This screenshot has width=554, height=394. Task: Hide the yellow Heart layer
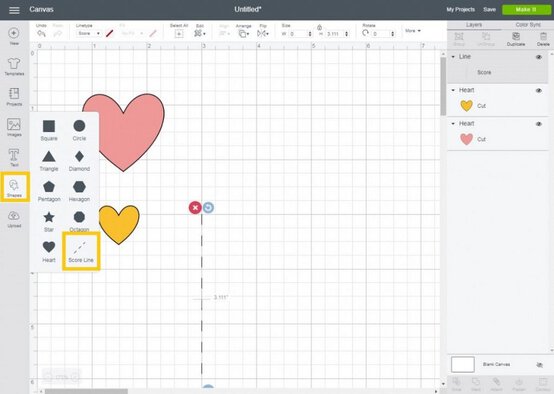click(539, 90)
